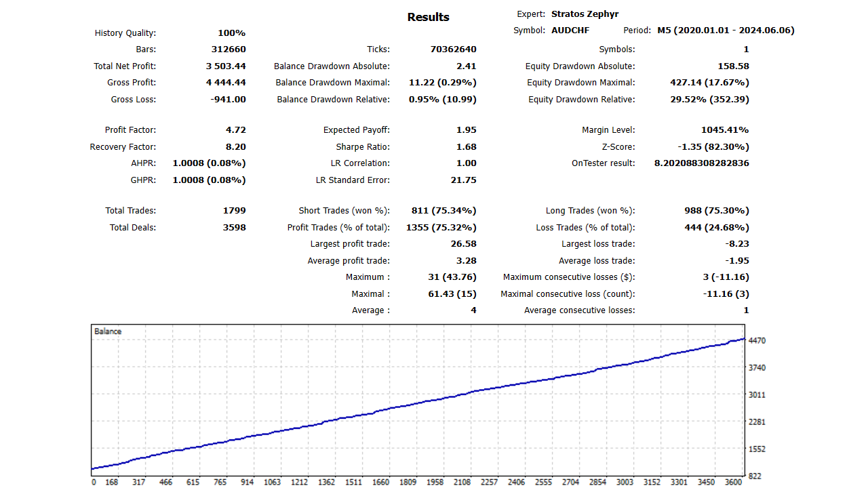Select Total Deals value 3598
The height and width of the screenshot is (488, 868).
235,228
